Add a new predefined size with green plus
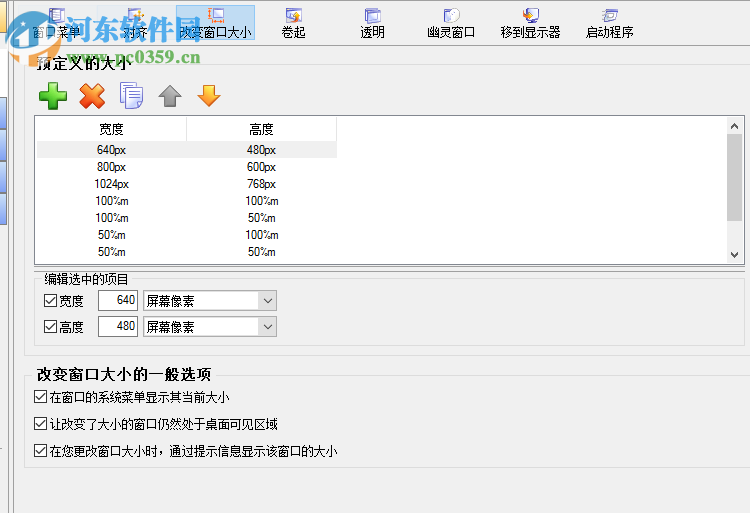Viewport: 750px width, 513px height. pyautogui.click(x=53, y=96)
